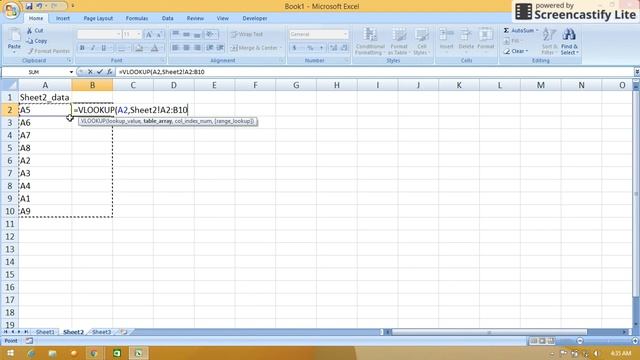
Task: Click the Format Painter tool
Action: (49, 51)
